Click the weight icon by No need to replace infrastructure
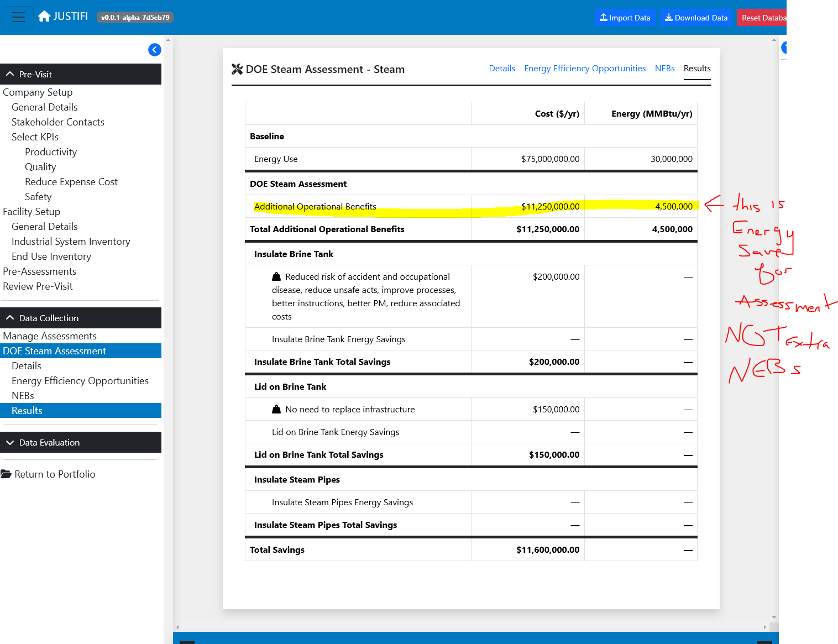 276,409
